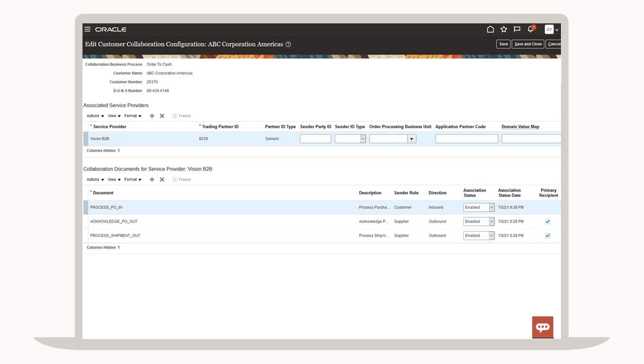
Task: Toggle Primary Recipient for PROCESS_SHIPMENT_OUT
Action: [547, 236]
